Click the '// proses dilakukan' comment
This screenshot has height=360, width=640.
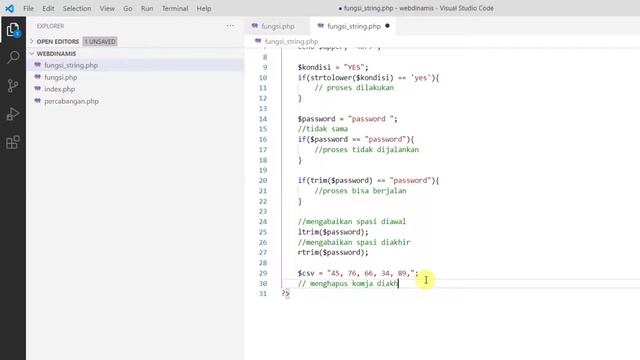click(354, 88)
